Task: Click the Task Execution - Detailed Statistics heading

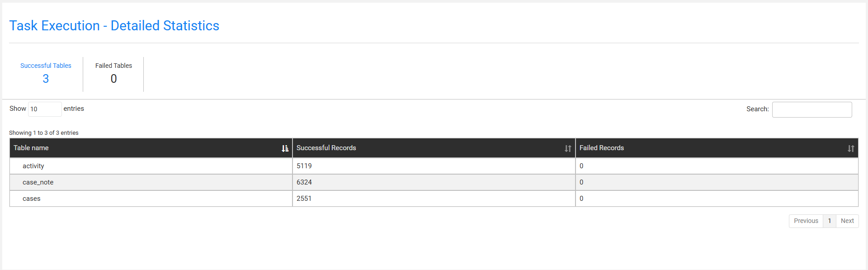Action: tap(114, 26)
